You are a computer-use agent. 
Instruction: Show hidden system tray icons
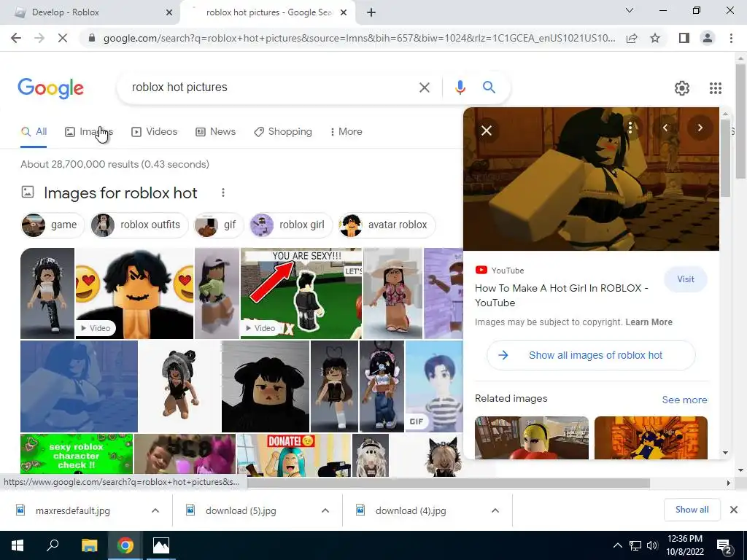(x=617, y=545)
